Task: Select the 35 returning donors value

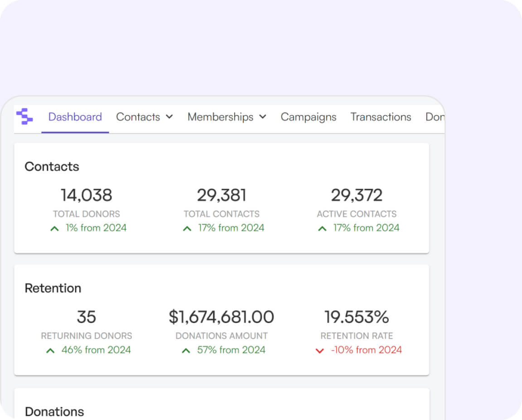Action: point(86,317)
